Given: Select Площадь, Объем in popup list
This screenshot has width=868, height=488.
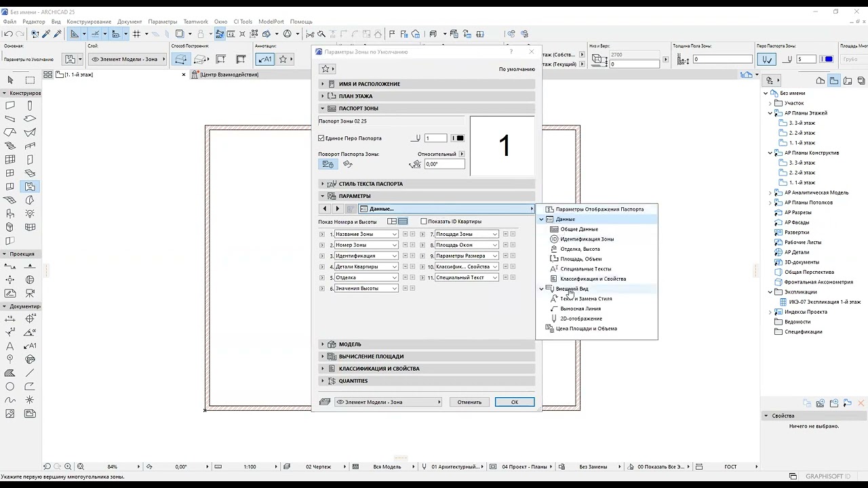Looking at the screenshot, I should coord(581,259).
